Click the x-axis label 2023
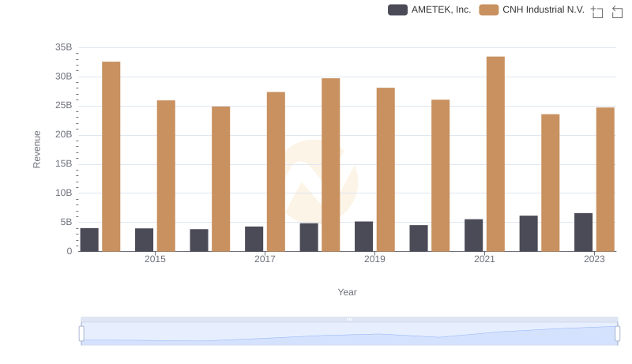The image size is (632, 364). tap(594, 259)
